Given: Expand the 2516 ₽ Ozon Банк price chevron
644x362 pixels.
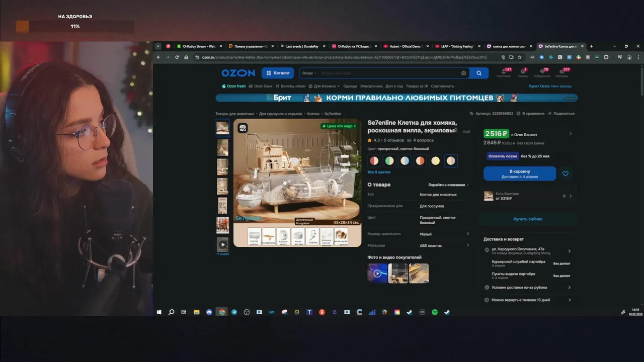Looking at the screenshot, I should 571,134.
